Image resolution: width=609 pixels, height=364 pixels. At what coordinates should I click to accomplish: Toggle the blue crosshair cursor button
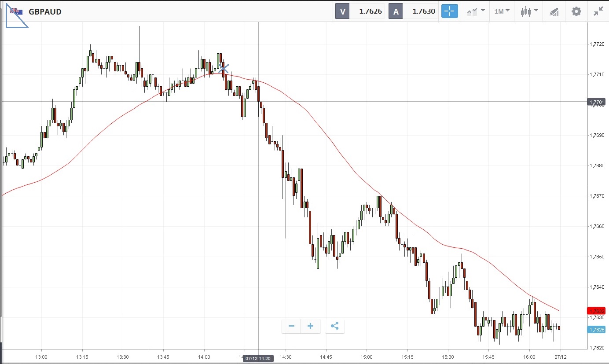point(449,11)
